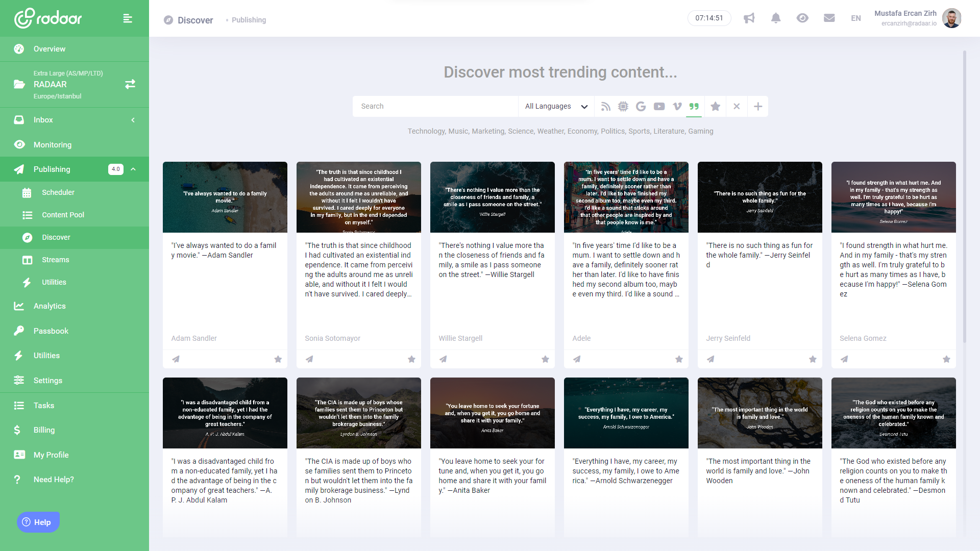Image resolution: width=980 pixels, height=551 pixels.
Task: Click the blue Help button
Action: pyautogui.click(x=38, y=522)
